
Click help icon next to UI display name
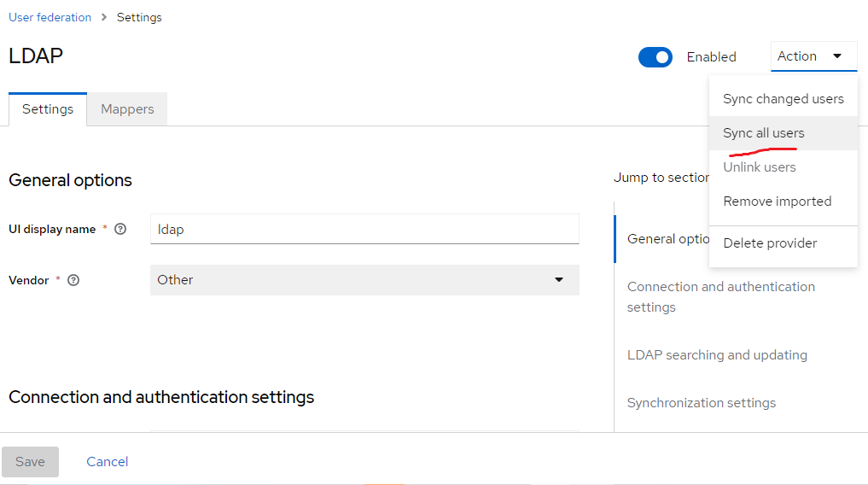(x=120, y=229)
